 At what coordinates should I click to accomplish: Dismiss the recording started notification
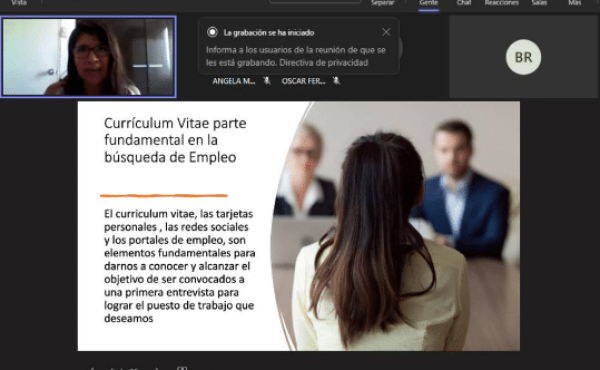(386, 32)
